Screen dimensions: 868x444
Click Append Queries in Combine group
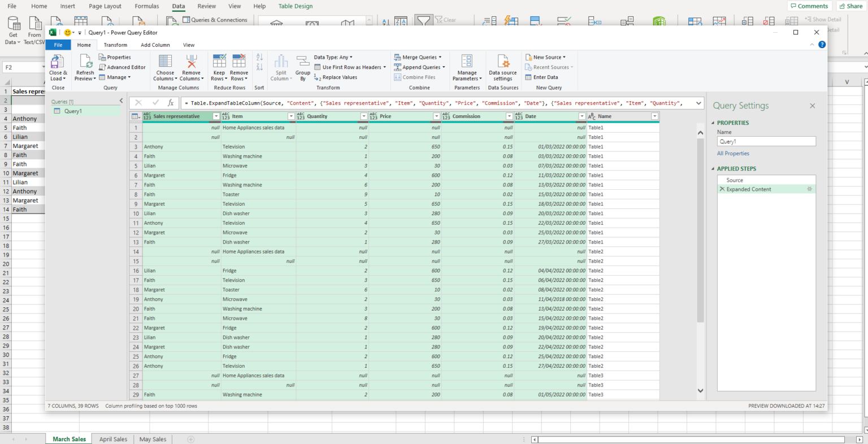(419, 67)
